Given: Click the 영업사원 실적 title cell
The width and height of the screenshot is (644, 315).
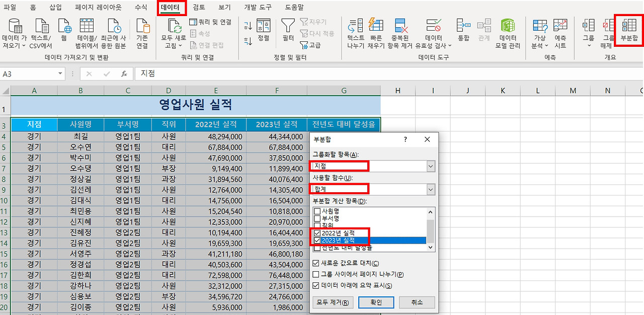Looking at the screenshot, I should pyautogui.click(x=196, y=105).
